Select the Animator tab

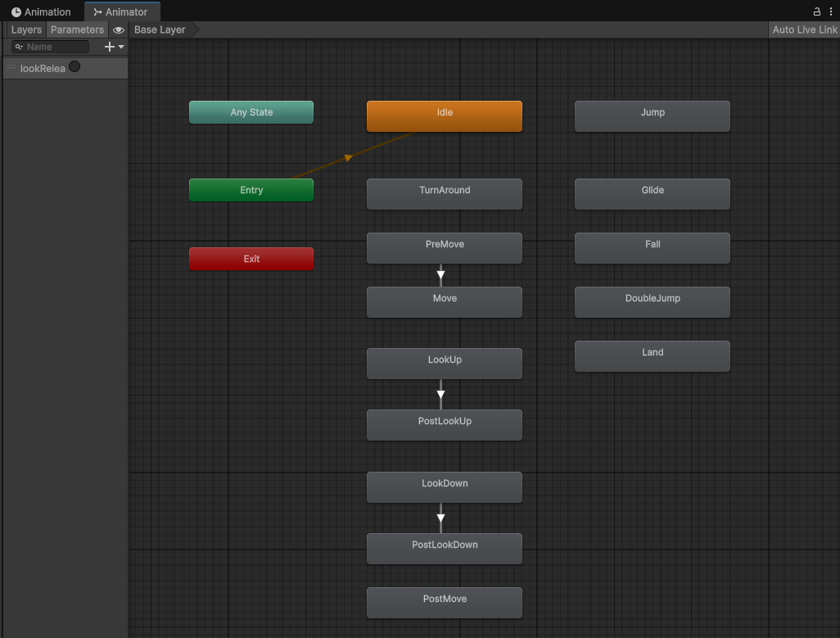[120, 11]
